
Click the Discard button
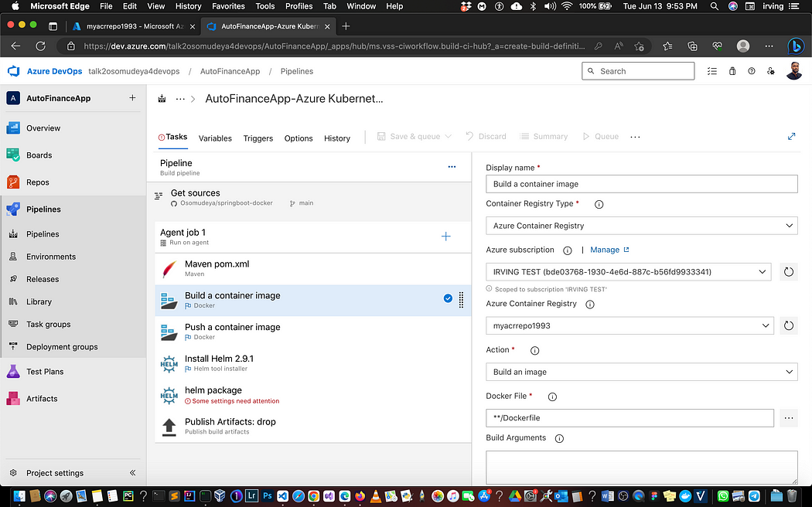click(x=486, y=137)
